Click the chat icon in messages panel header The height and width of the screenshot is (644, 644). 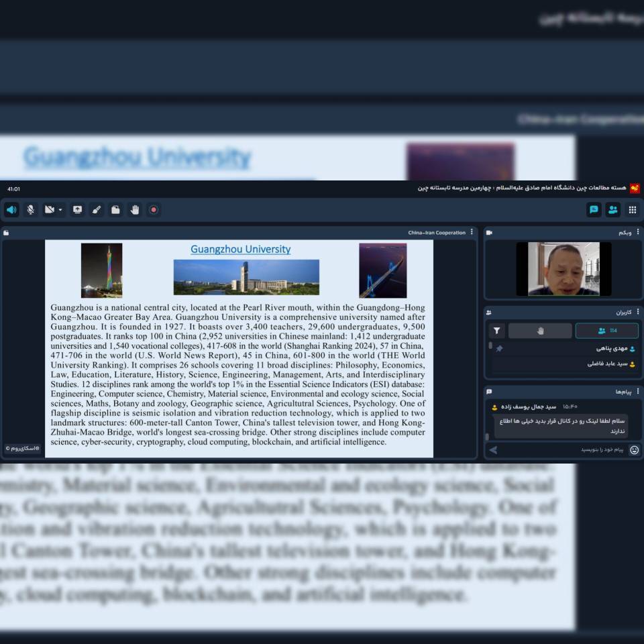point(489,392)
